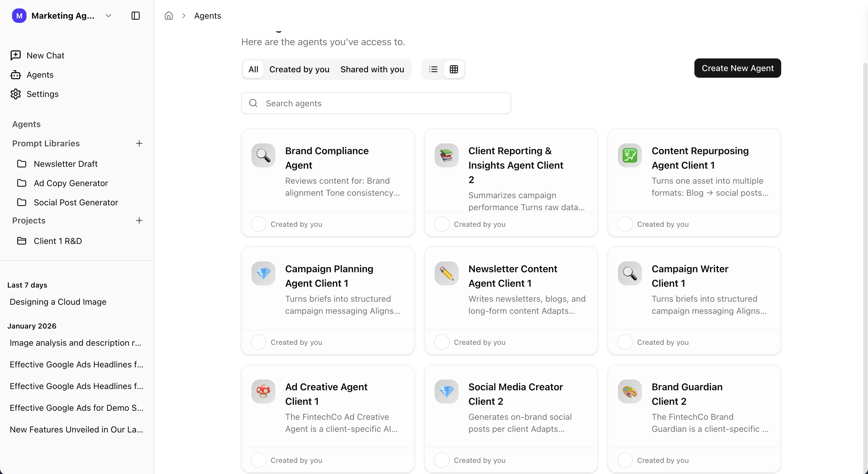The width and height of the screenshot is (868, 474).
Task: Open the Marketing Agency workspace dropdown
Action: pyautogui.click(x=108, y=16)
